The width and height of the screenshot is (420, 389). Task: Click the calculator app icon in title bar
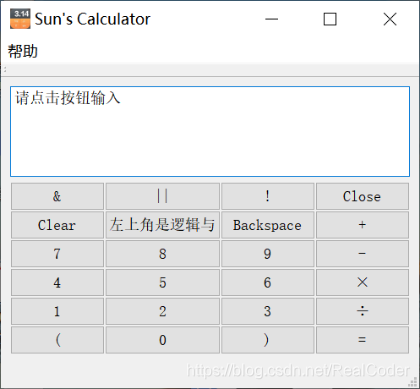(x=20, y=19)
